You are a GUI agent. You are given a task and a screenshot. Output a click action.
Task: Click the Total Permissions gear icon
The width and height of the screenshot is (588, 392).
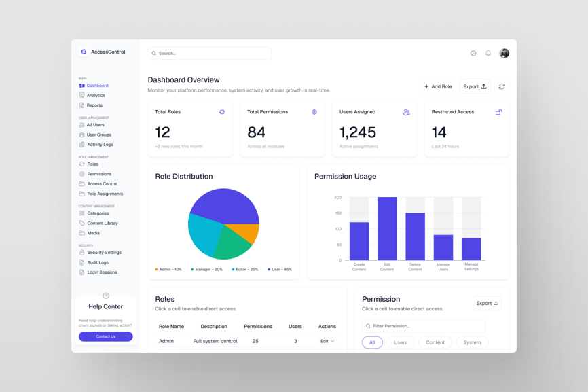(x=314, y=112)
